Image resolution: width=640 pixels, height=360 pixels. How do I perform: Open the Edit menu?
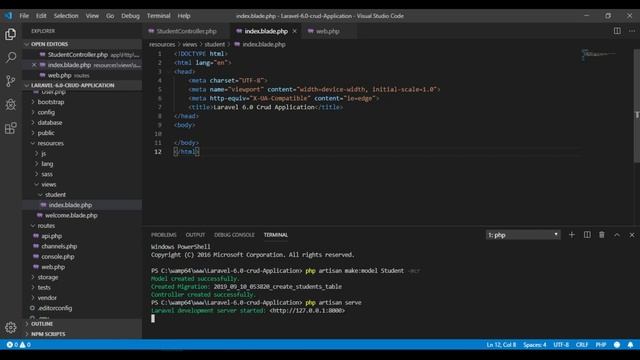pos(41,16)
